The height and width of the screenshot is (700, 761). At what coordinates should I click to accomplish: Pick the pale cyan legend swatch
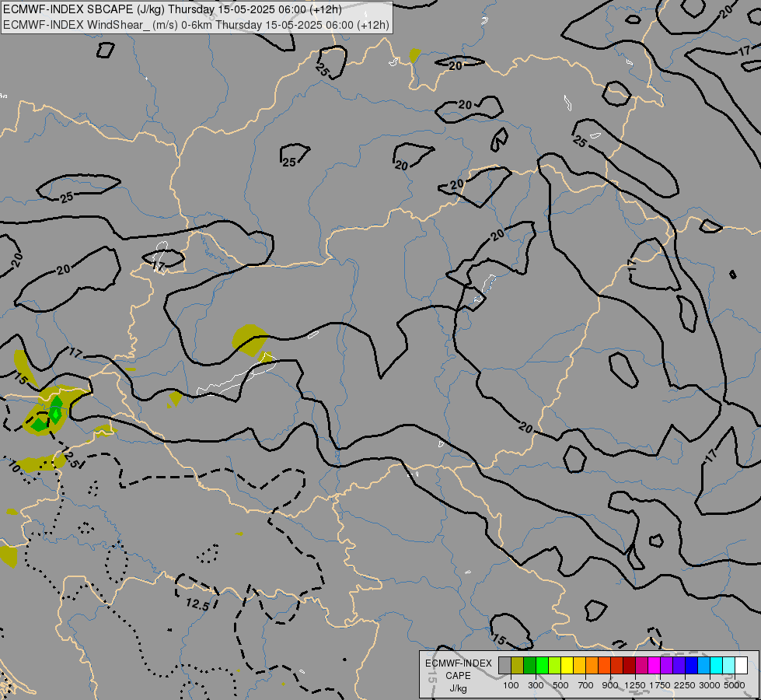(728, 666)
